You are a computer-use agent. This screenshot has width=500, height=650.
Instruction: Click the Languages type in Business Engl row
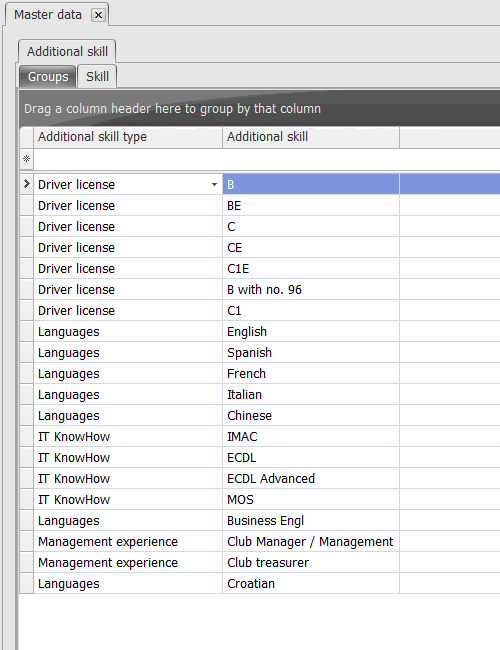point(128,521)
